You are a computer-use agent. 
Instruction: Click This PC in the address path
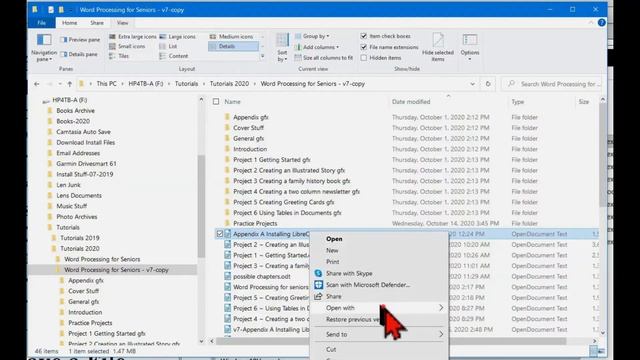(x=106, y=84)
